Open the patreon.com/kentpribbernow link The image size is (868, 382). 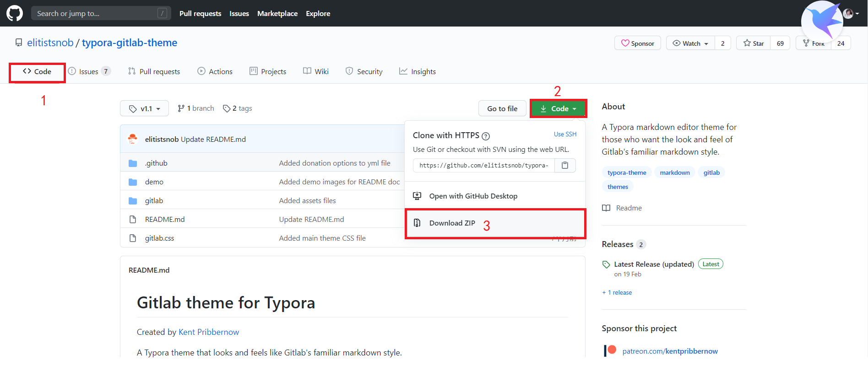pos(670,351)
